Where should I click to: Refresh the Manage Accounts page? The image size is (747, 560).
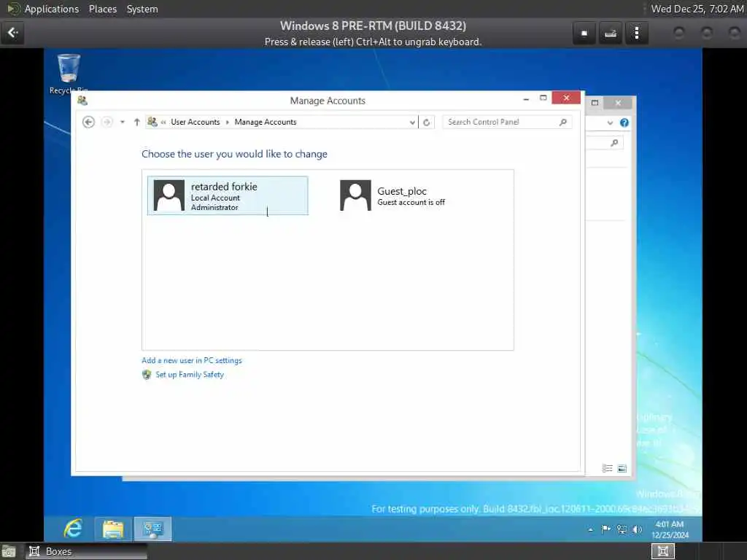(426, 122)
